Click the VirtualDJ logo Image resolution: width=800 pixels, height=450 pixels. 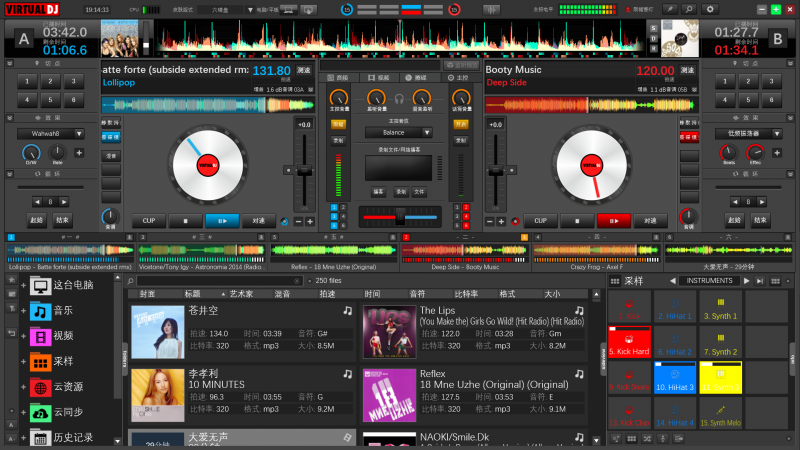[32, 9]
